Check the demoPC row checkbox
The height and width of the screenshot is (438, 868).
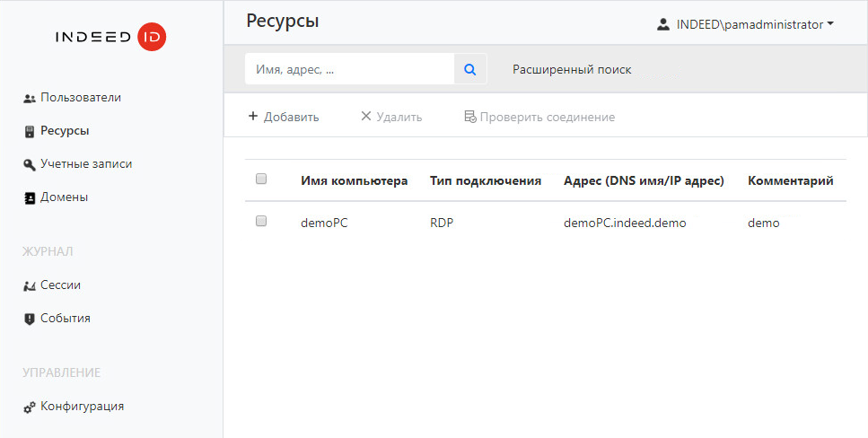pos(261,222)
